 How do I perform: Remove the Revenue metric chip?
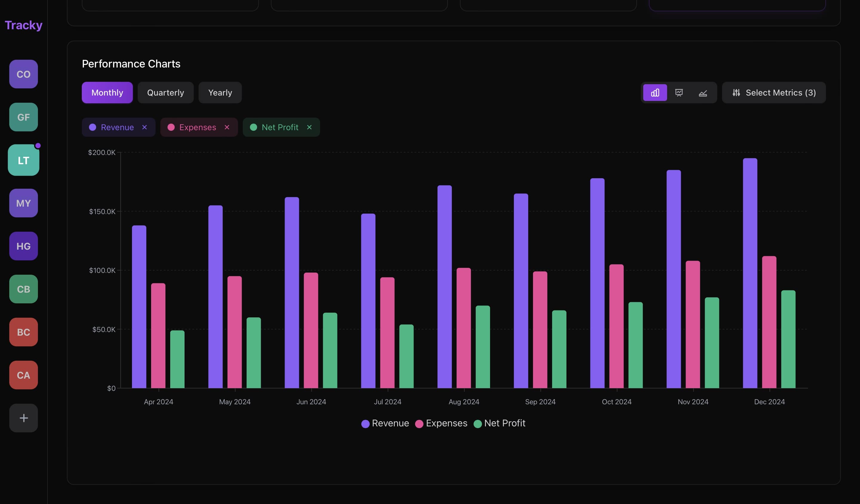click(144, 127)
